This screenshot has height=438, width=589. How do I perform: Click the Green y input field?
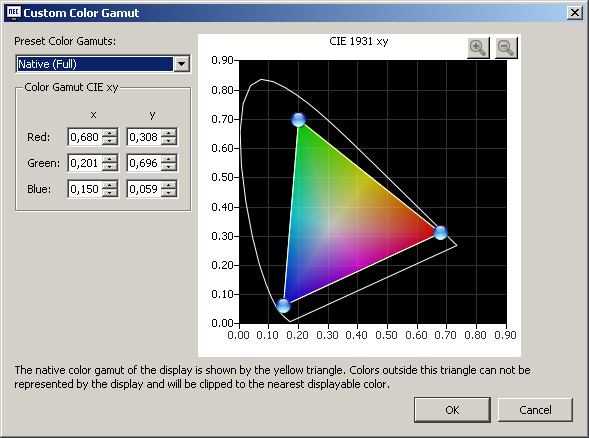[x=144, y=163]
